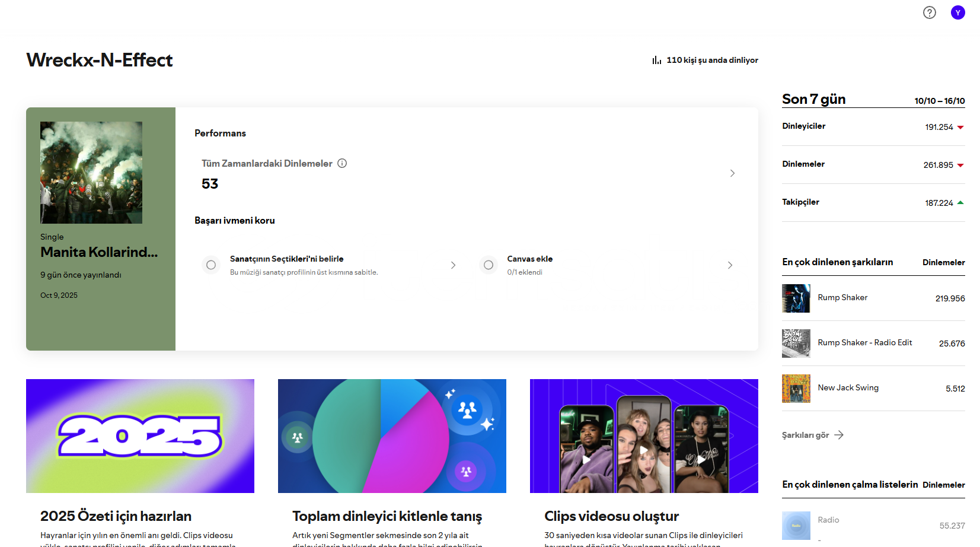The image size is (980, 547).
Task: Open the Şarkıları gör link
Action: [x=812, y=435]
